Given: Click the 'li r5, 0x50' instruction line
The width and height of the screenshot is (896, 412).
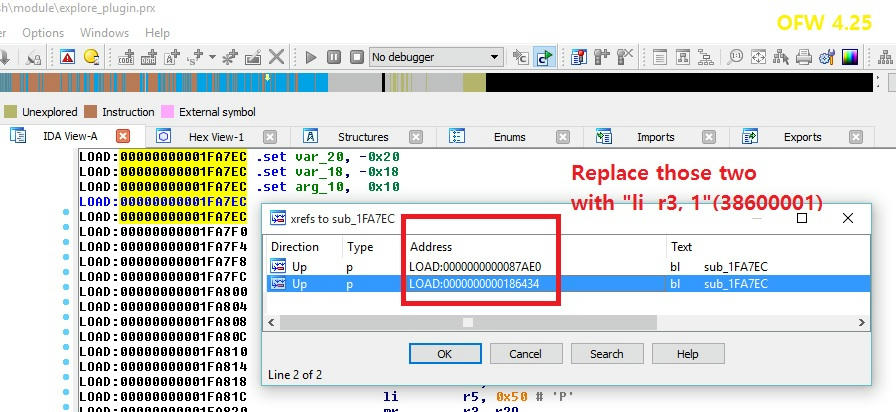Looking at the screenshot, I should pos(478,396).
